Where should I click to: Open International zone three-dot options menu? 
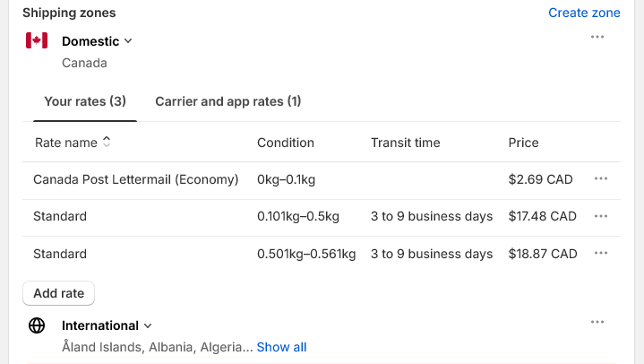(x=597, y=322)
